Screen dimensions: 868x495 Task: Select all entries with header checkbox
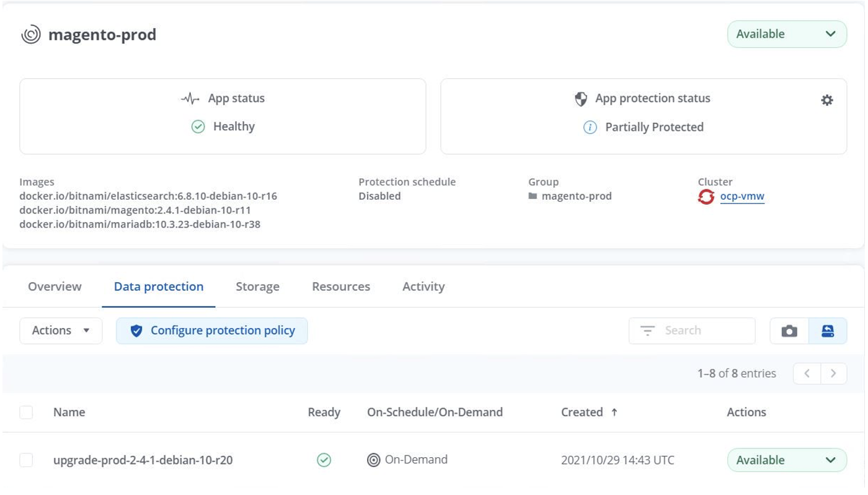click(26, 412)
